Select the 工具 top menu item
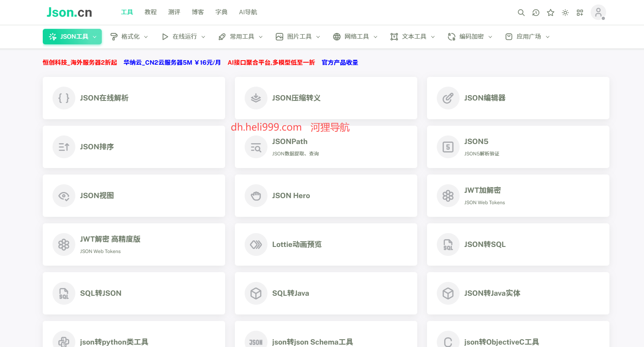 (x=127, y=12)
